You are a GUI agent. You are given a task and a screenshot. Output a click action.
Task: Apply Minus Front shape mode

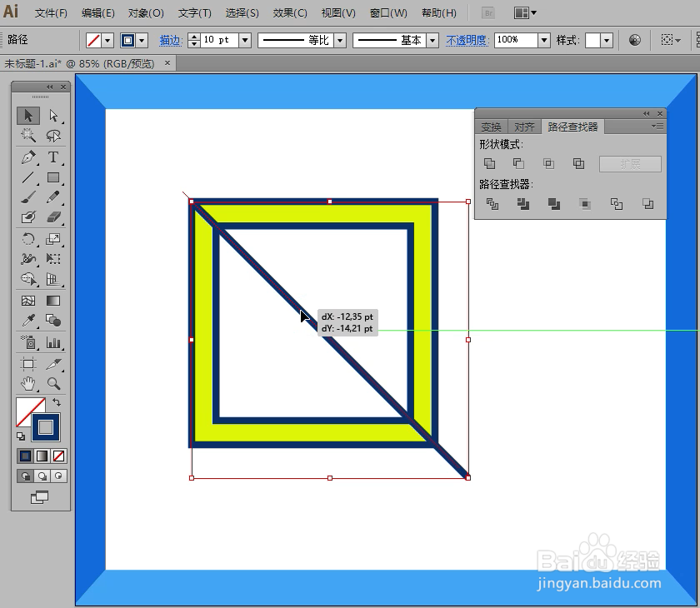518,164
